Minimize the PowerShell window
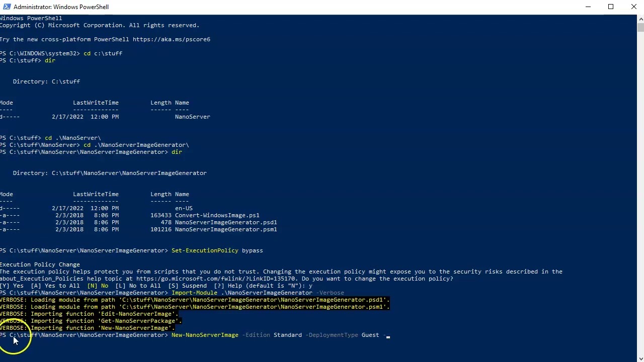This screenshot has width=644, height=362. click(588, 7)
